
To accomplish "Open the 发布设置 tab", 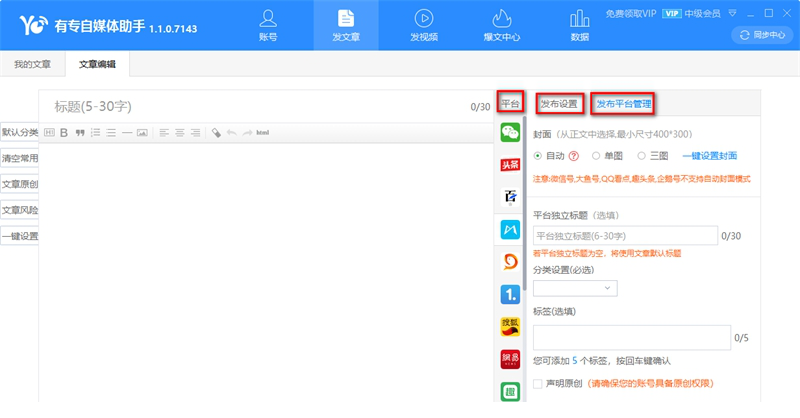I will pyautogui.click(x=559, y=104).
